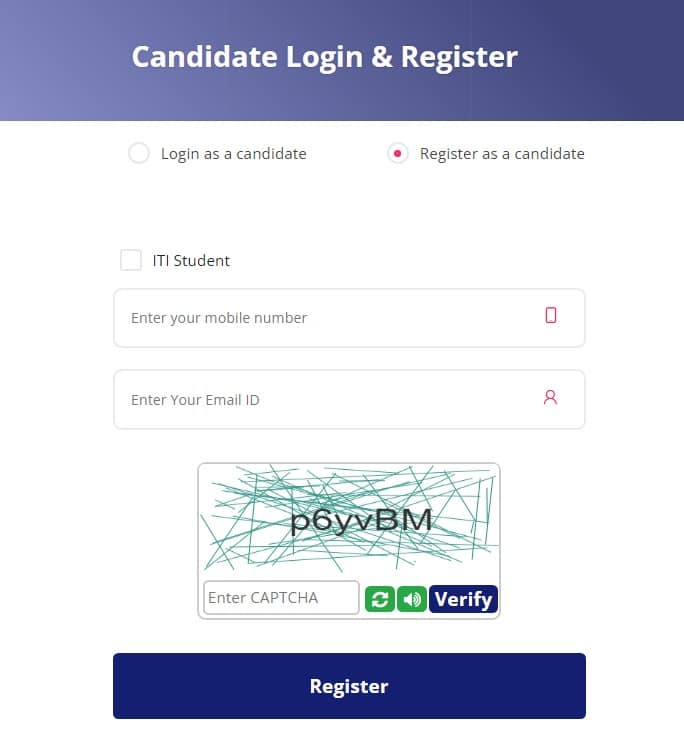Submit the form with the Register button
Screen dimensions: 684x738
tap(349, 686)
